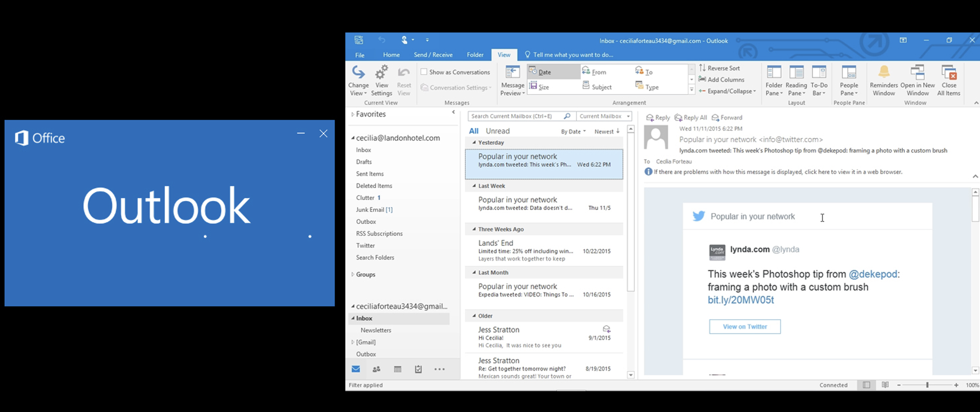Collapse the Yesterday message group

(x=474, y=143)
